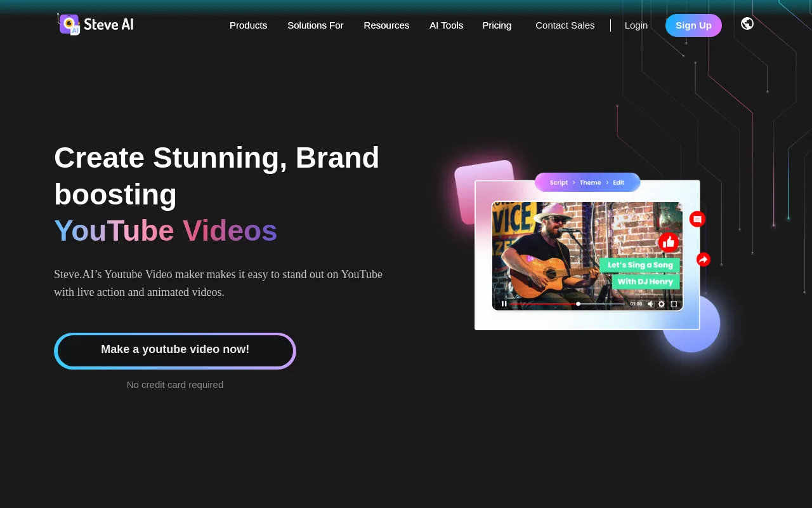Click the 'Let's Sing a Song' caption
The image size is (812, 508).
(x=640, y=265)
